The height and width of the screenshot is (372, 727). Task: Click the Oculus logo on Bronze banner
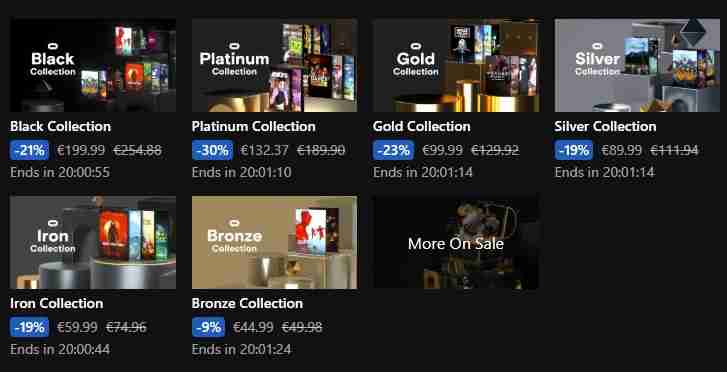point(235,223)
